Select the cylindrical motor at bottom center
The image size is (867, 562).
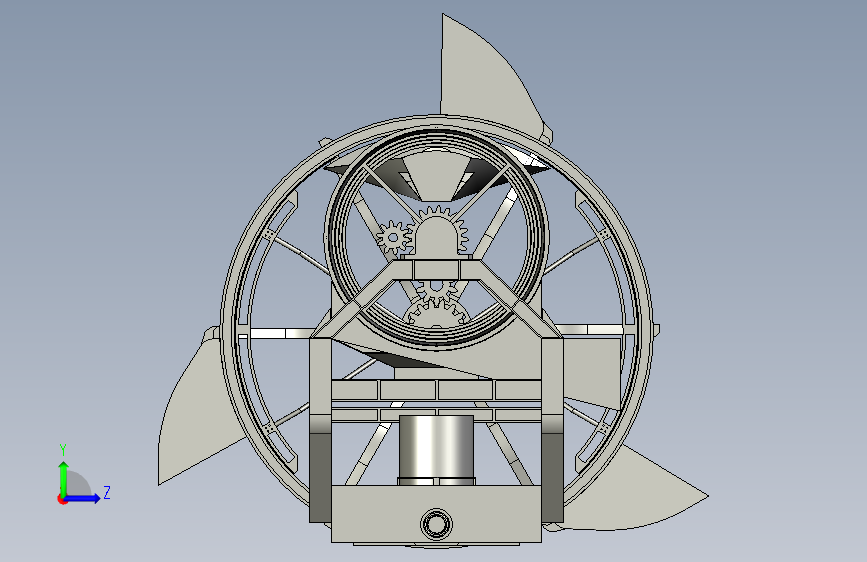click(436, 450)
